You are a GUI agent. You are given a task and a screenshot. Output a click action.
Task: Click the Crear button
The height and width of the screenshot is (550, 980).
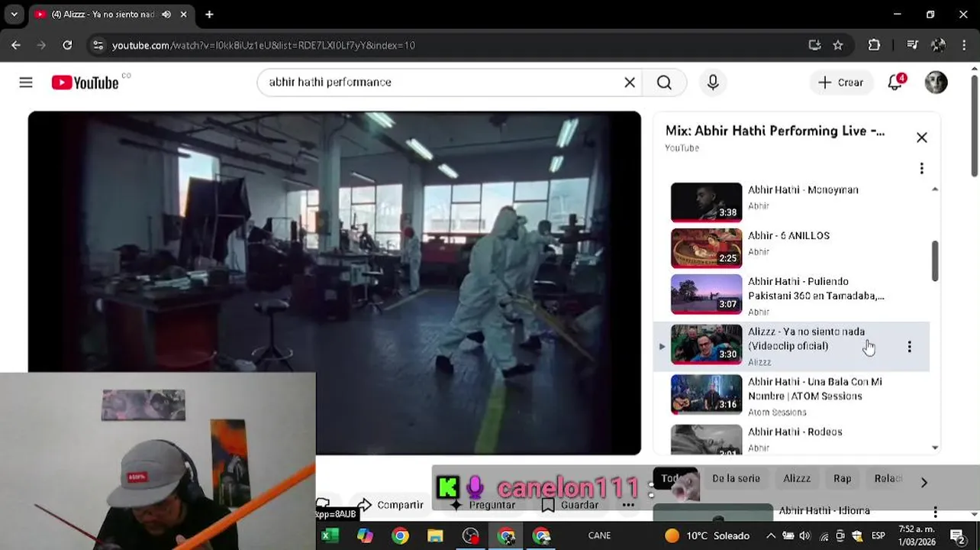tap(840, 82)
